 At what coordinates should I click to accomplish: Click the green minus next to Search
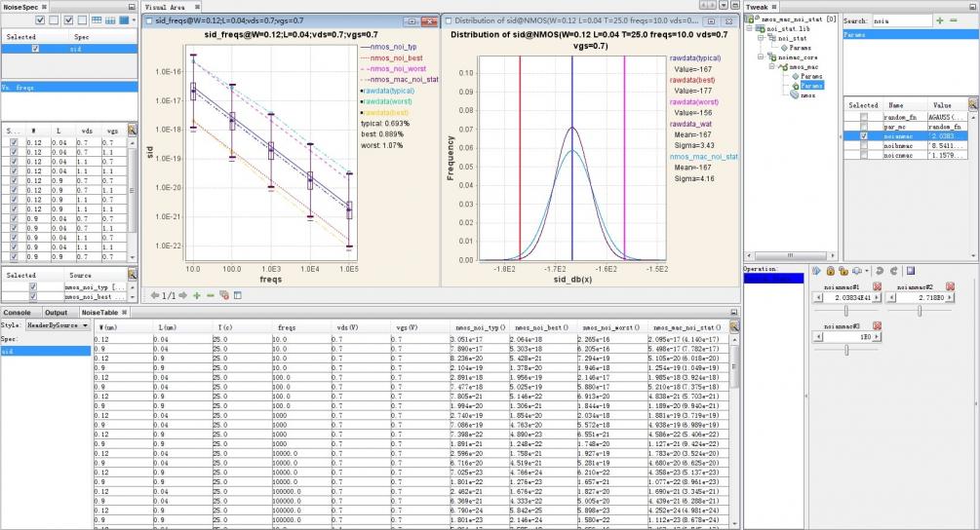coord(953,20)
